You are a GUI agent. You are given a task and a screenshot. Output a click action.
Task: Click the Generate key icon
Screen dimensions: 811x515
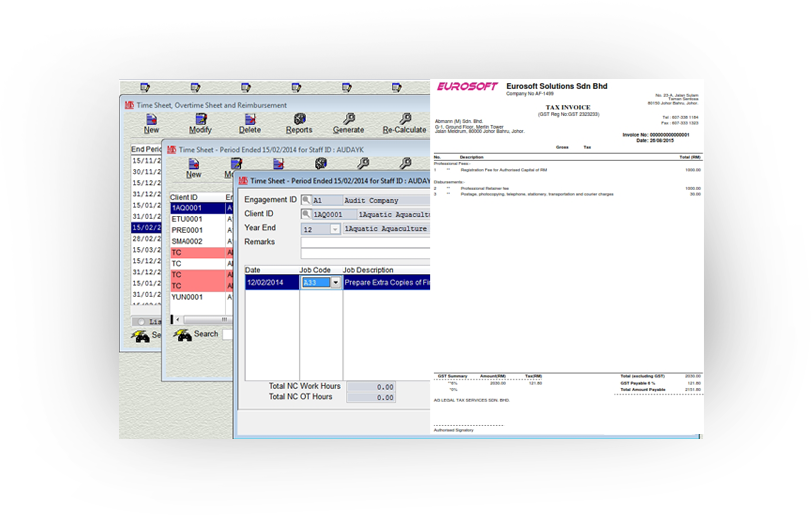(x=349, y=119)
